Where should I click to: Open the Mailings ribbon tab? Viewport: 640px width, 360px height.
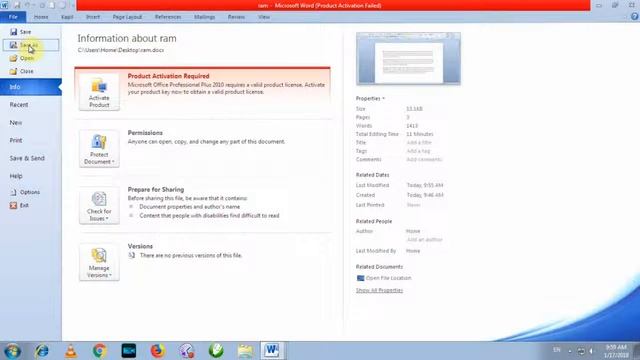coord(204,17)
